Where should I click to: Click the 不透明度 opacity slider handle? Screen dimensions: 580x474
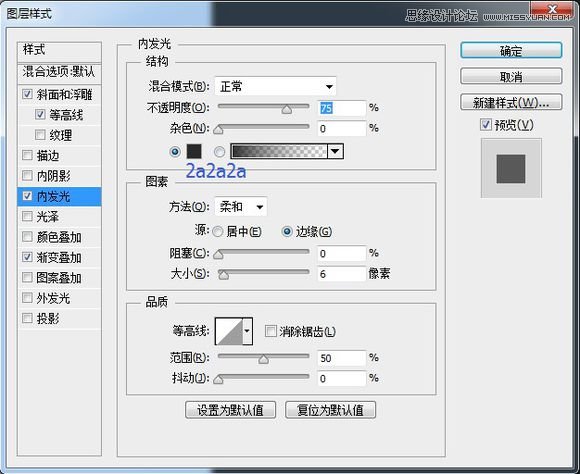287,109
